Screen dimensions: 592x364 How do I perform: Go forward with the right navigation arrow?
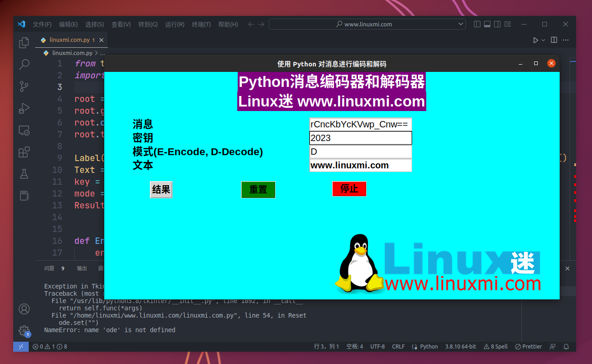pyautogui.click(x=261, y=24)
